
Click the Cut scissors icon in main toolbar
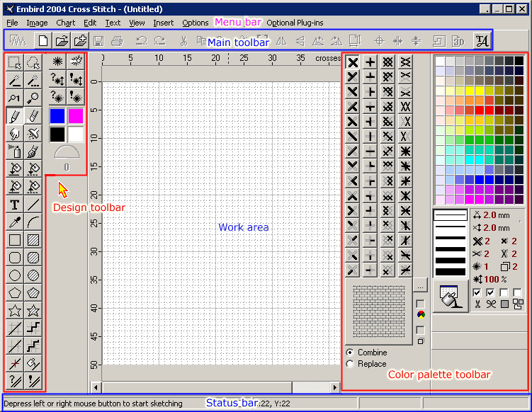(x=183, y=41)
